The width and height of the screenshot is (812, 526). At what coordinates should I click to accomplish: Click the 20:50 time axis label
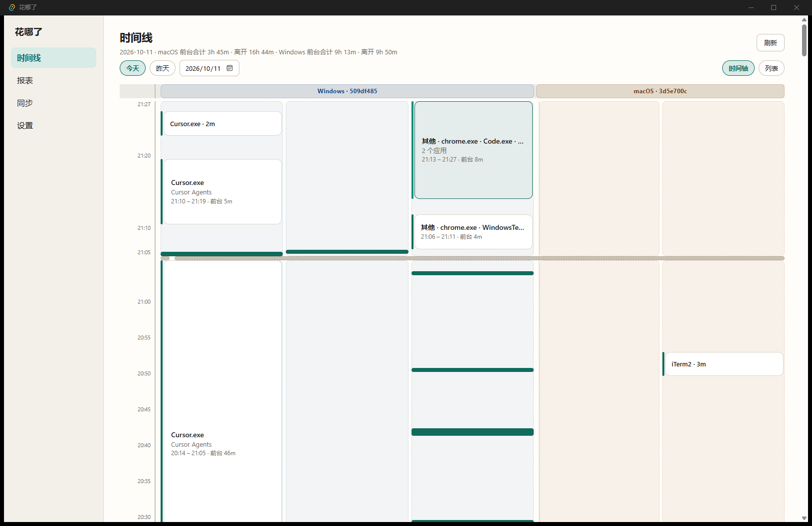(144, 373)
